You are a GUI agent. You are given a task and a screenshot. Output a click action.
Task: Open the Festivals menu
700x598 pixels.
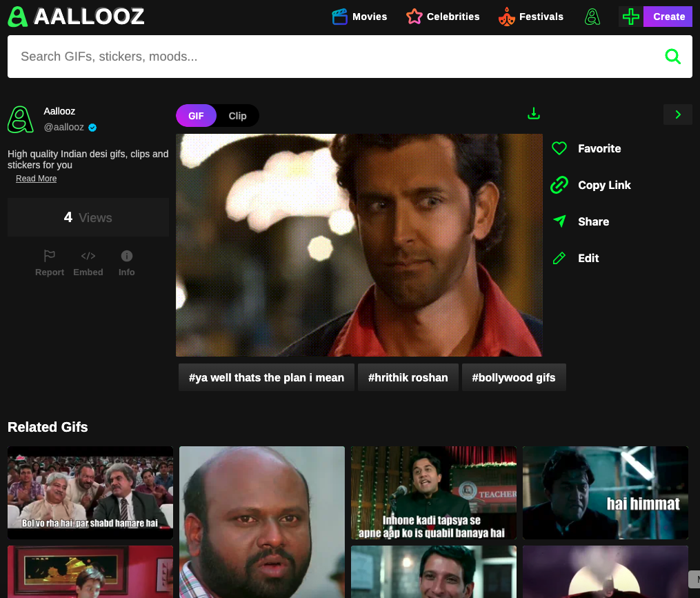(x=531, y=17)
